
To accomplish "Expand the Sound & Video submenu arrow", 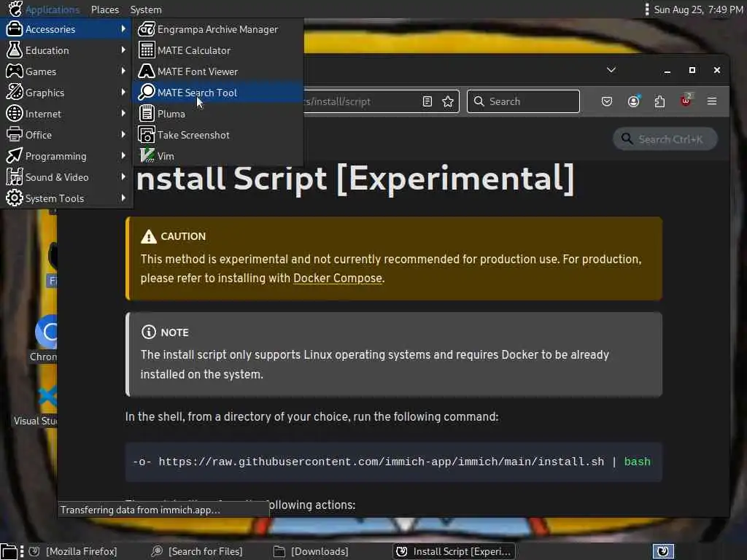I will pos(123,176).
